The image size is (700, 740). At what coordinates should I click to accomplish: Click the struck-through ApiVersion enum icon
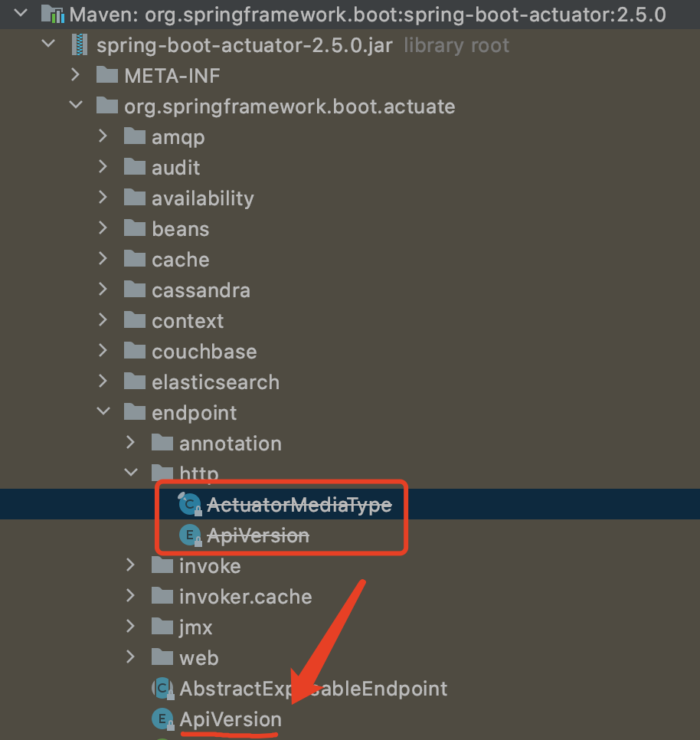(190, 535)
